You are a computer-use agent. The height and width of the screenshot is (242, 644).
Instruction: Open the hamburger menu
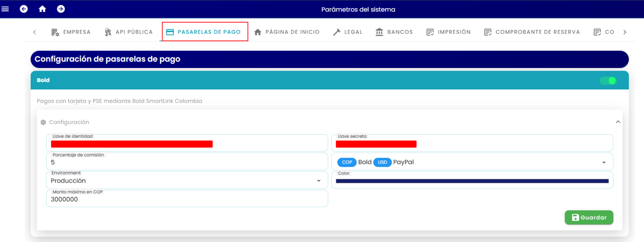tap(5, 9)
